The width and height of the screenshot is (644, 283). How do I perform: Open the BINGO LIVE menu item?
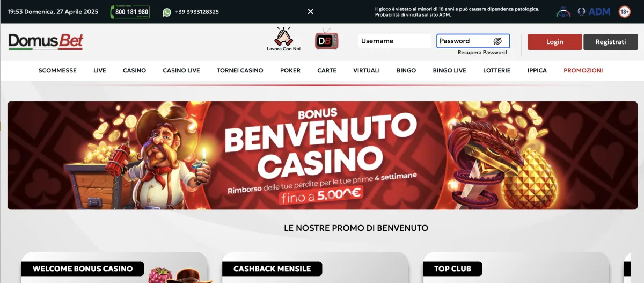coord(450,70)
